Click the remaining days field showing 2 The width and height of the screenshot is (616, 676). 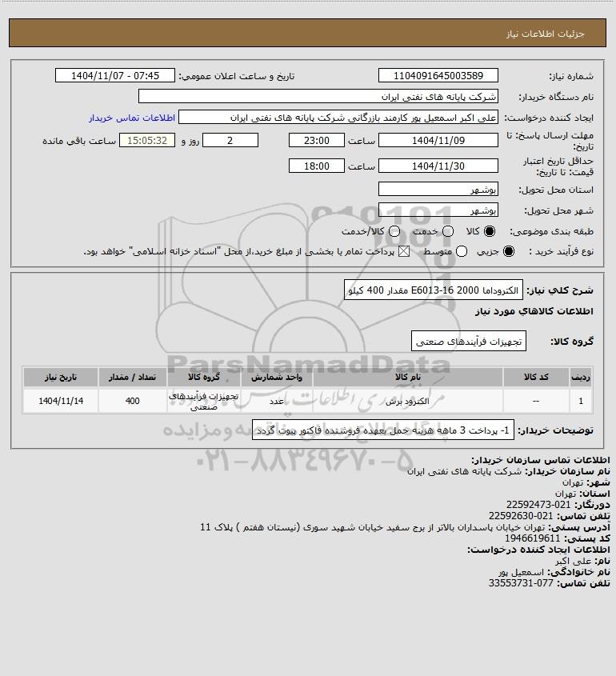pyautogui.click(x=230, y=140)
